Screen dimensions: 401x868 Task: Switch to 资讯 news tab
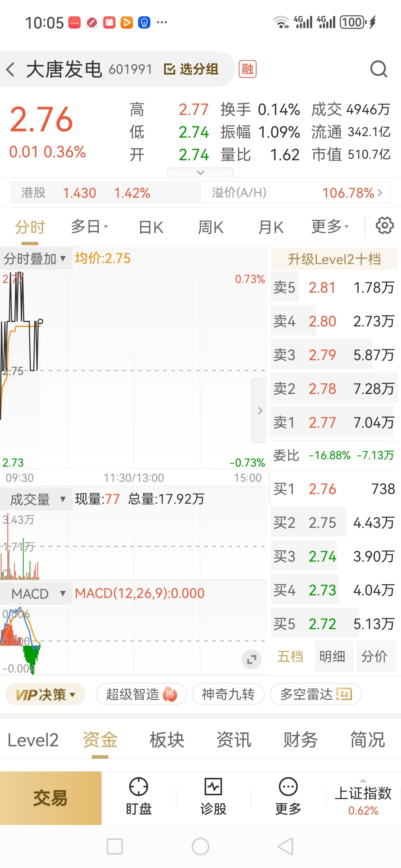(x=234, y=740)
